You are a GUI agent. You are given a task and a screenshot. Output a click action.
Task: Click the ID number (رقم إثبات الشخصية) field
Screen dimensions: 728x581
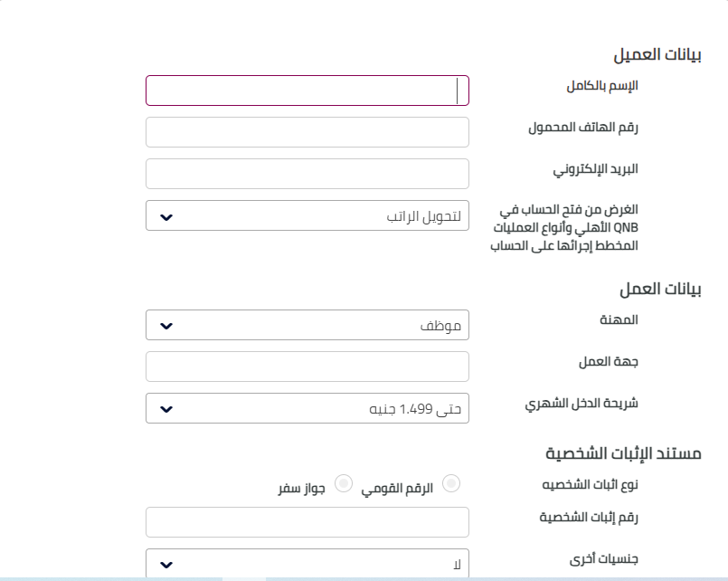point(307,522)
